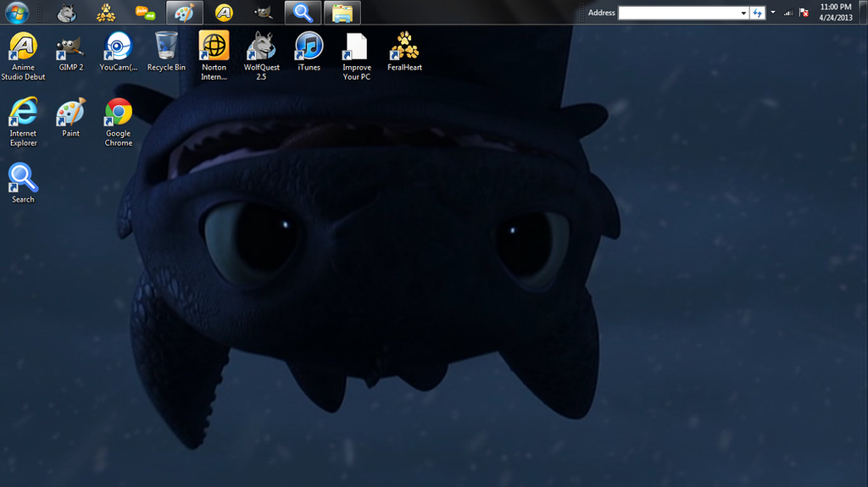Open the clock showing 11:00 PM

click(x=835, y=12)
